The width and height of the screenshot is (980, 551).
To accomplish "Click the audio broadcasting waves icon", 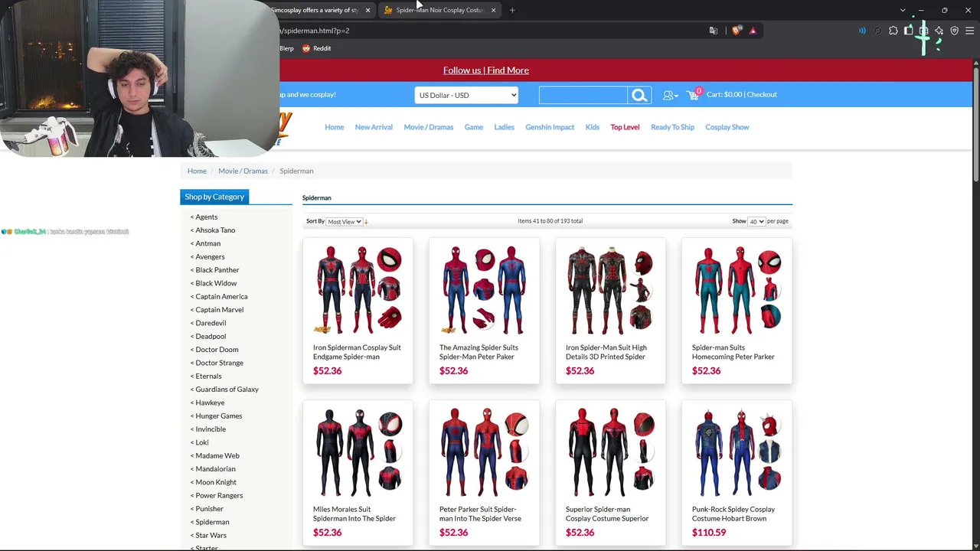I will tap(862, 31).
